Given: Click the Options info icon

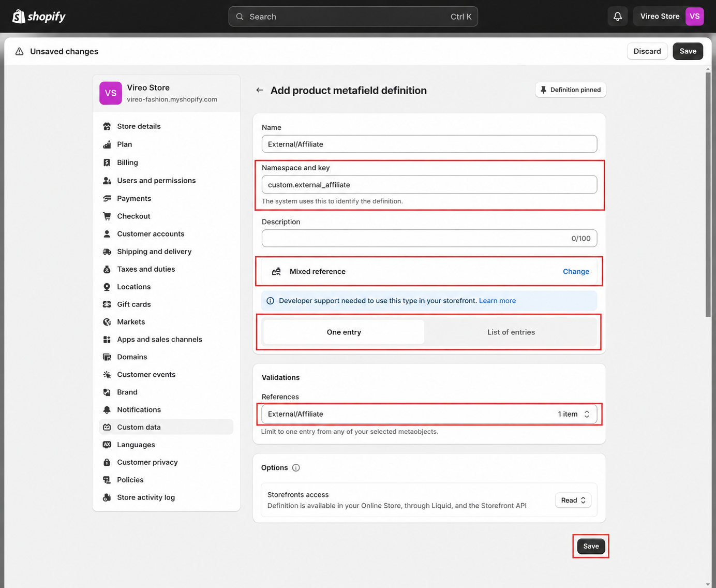Looking at the screenshot, I should click(296, 468).
